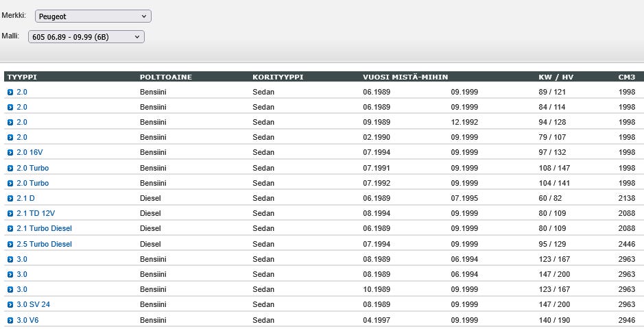The width and height of the screenshot is (644, 331).
Task: Open the 2.0 link with 89 / 121 power
Action: pos(22,92)
